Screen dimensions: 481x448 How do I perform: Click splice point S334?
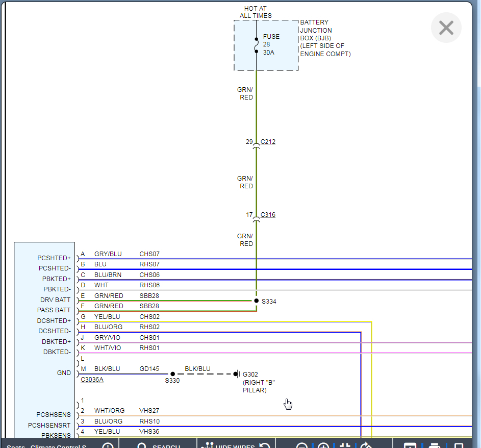(256, 301)
